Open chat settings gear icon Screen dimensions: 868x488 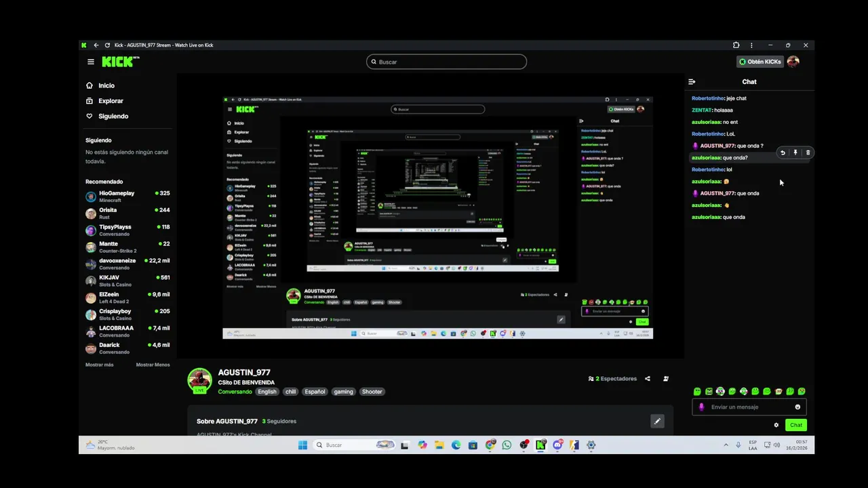[776, 425]
